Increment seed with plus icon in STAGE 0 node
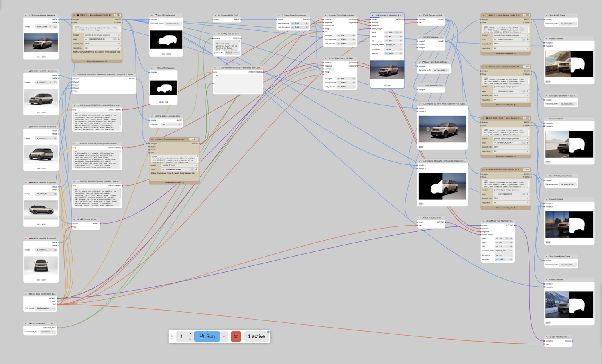The height and width of the screenshot is (364, 602). pos(119,39)
